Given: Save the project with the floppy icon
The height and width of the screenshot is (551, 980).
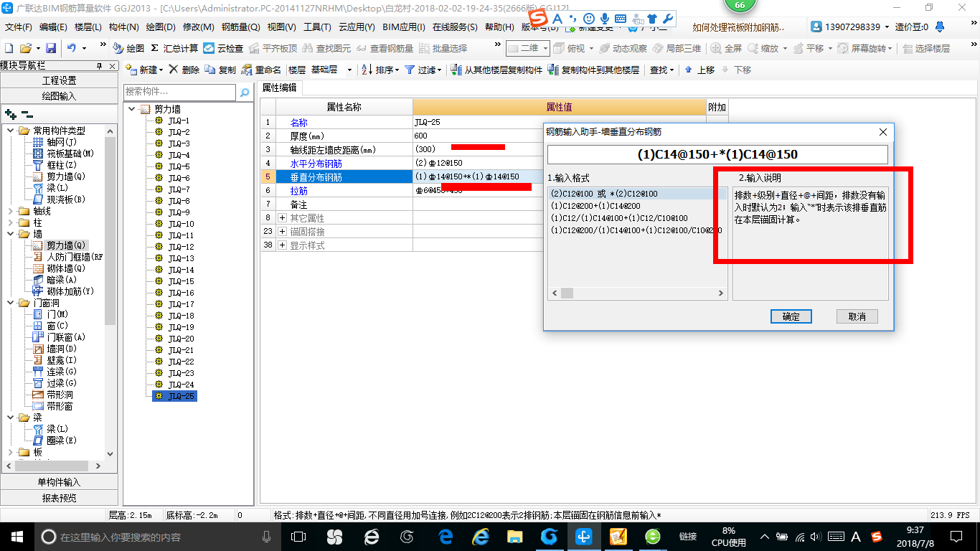Looking at the screenshot, I should pos(51,48).
